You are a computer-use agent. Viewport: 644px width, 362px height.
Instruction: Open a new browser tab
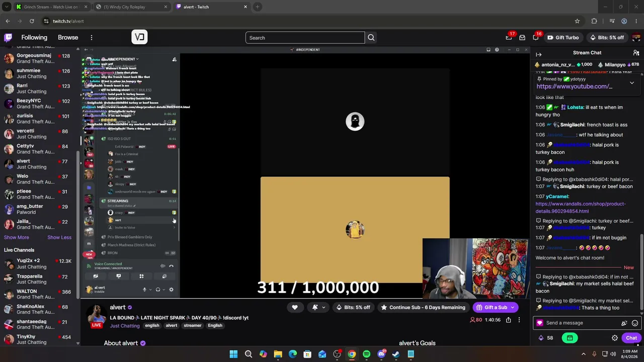[257, 7]
